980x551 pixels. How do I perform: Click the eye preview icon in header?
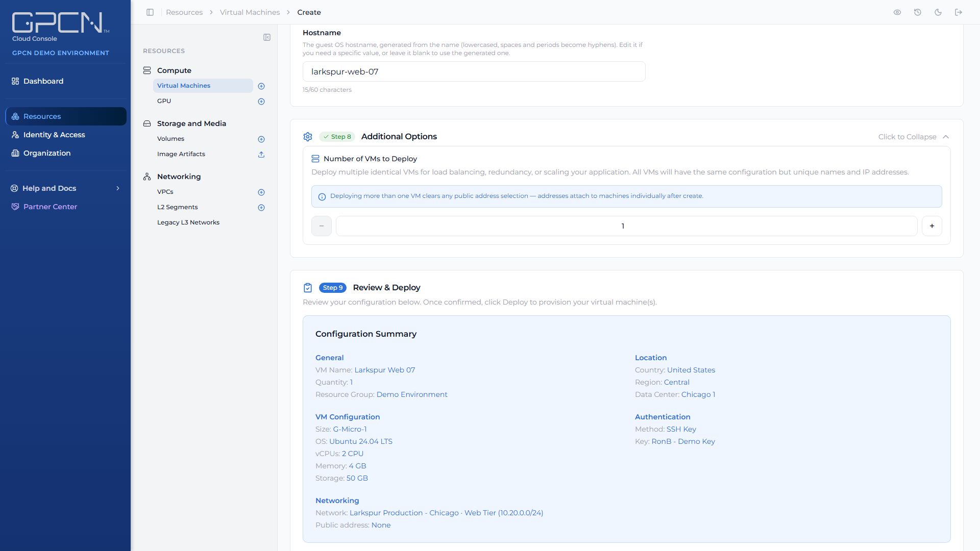pos(897,12)
